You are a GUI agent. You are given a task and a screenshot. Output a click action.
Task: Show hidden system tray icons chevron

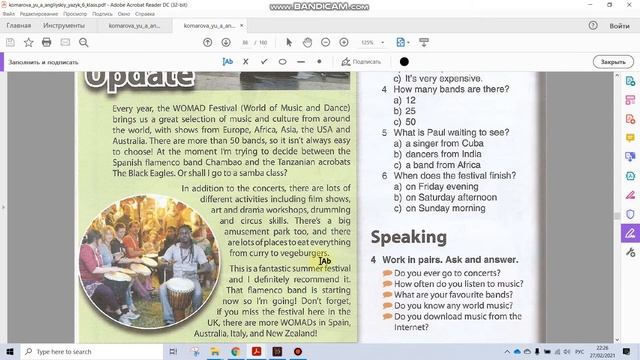507,351
